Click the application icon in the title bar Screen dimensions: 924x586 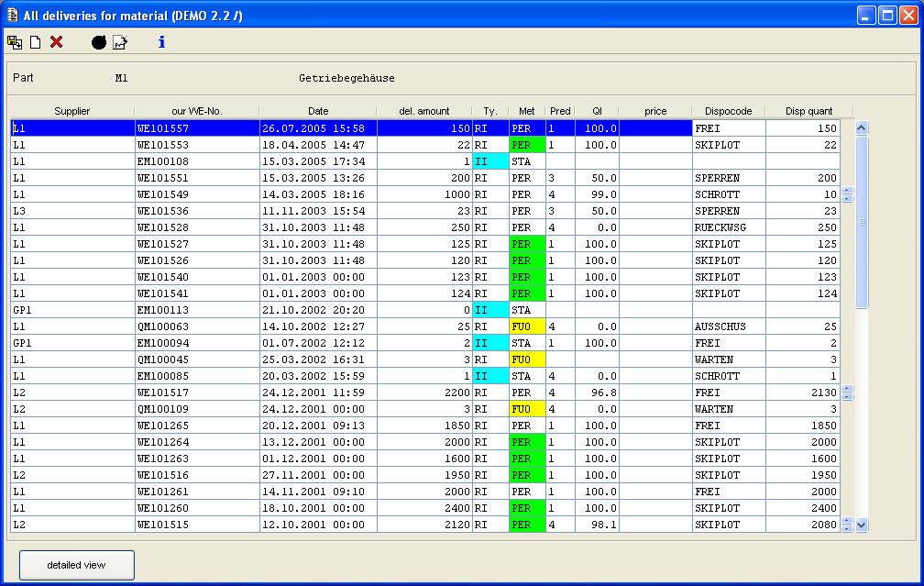click(13, 16)
